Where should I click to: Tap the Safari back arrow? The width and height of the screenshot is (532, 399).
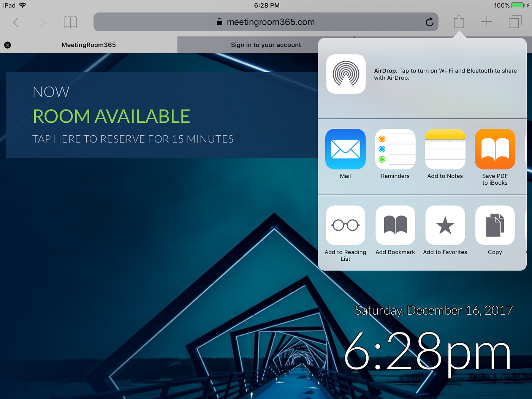tap(16, 22)
